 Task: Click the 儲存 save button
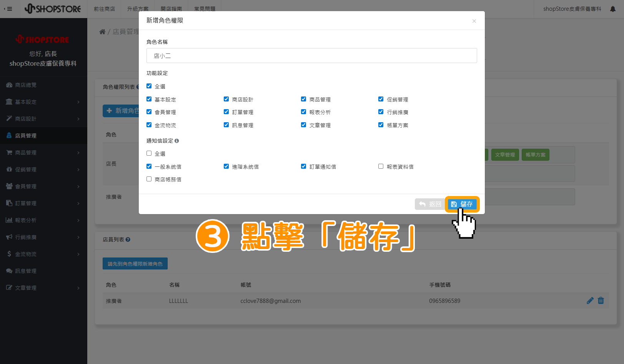(x=462, y=204)
